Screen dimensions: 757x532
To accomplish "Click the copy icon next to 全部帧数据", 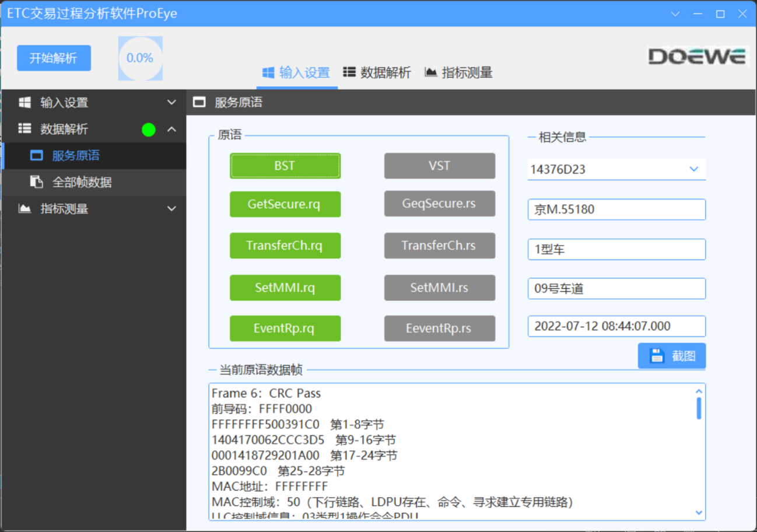I will coord(36,182).
